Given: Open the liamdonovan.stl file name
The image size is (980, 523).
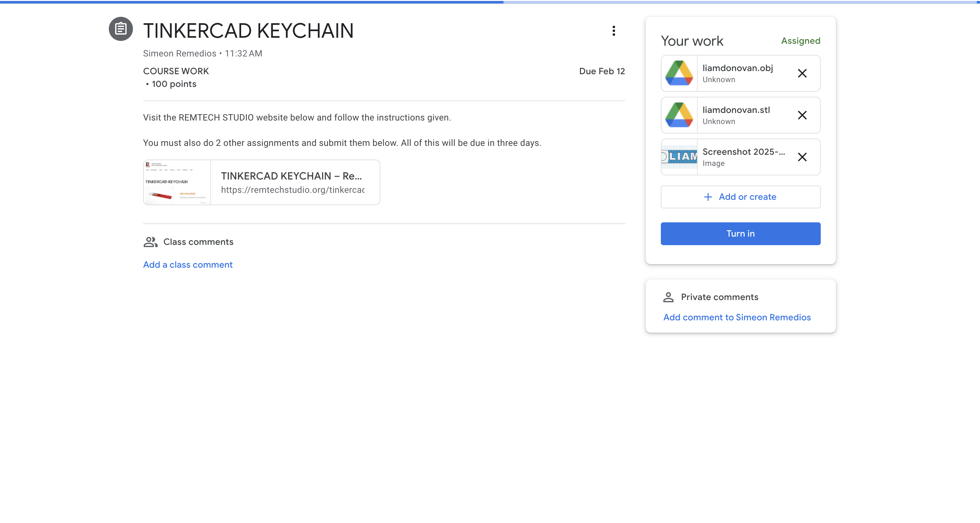Looking at the screenshot, I should 736,110.
